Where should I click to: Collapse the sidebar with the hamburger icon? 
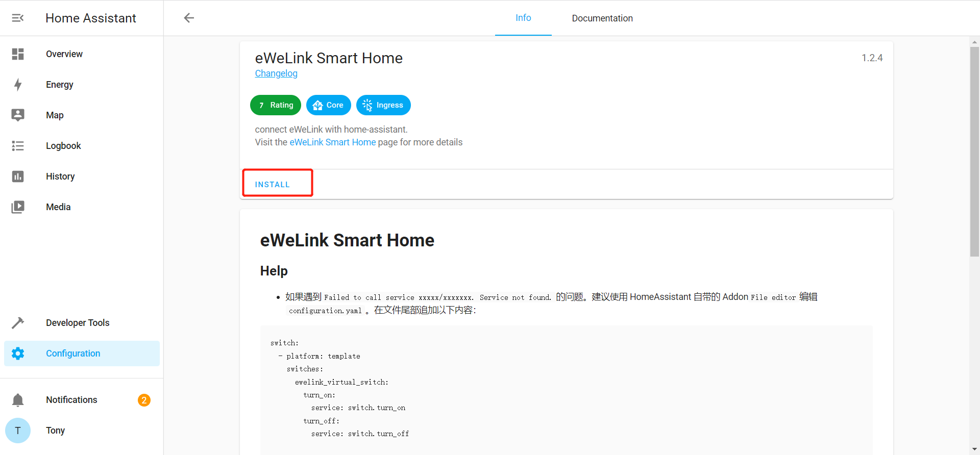(x=18, y=18)
